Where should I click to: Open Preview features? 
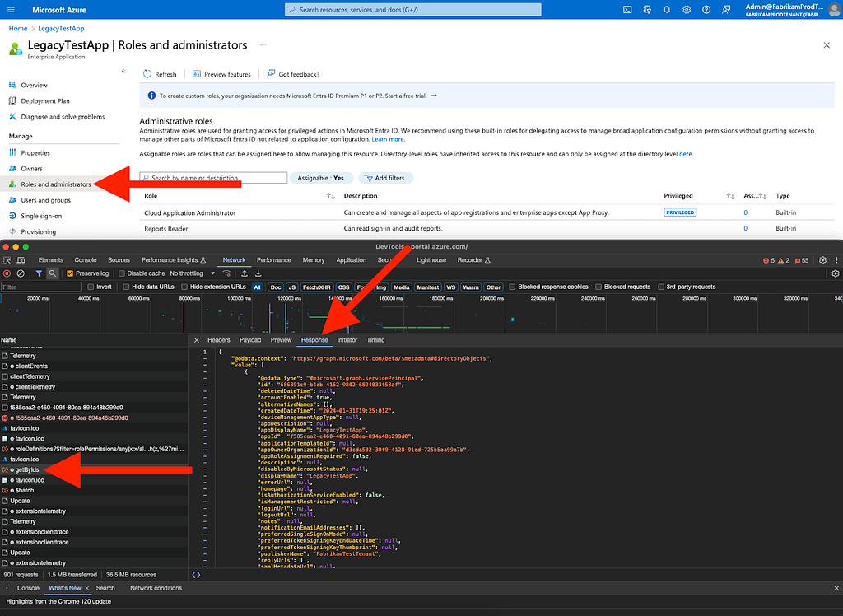pyautogui.click(x=221, y=74)
